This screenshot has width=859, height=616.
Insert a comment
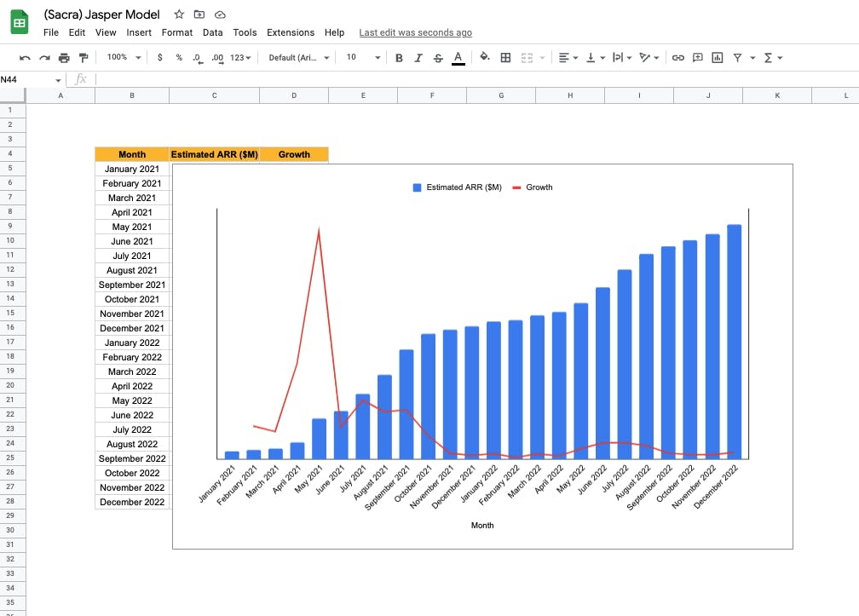[x=697, y=57]
